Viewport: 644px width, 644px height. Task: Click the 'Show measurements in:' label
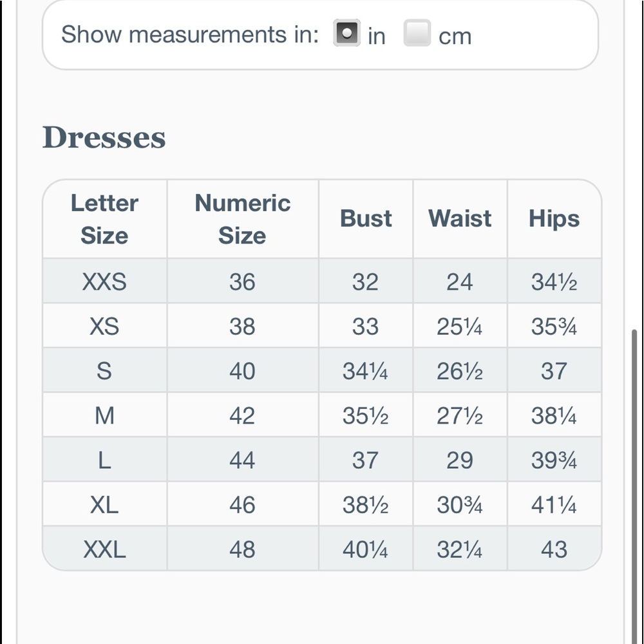190,34
